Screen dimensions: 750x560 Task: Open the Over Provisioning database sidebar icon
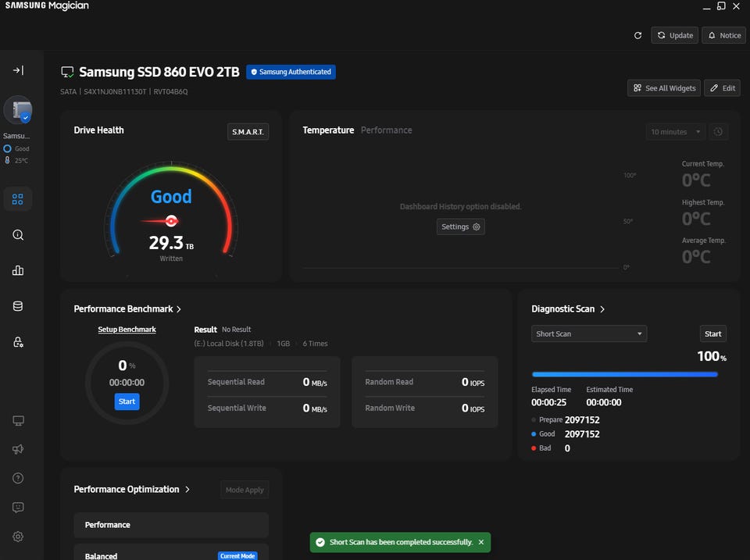click(x=18, y=306)
